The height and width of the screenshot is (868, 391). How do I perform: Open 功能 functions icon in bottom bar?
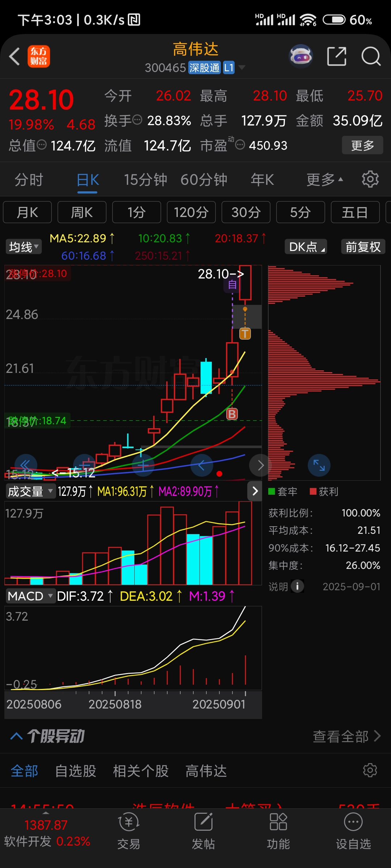tap(278, 830)
